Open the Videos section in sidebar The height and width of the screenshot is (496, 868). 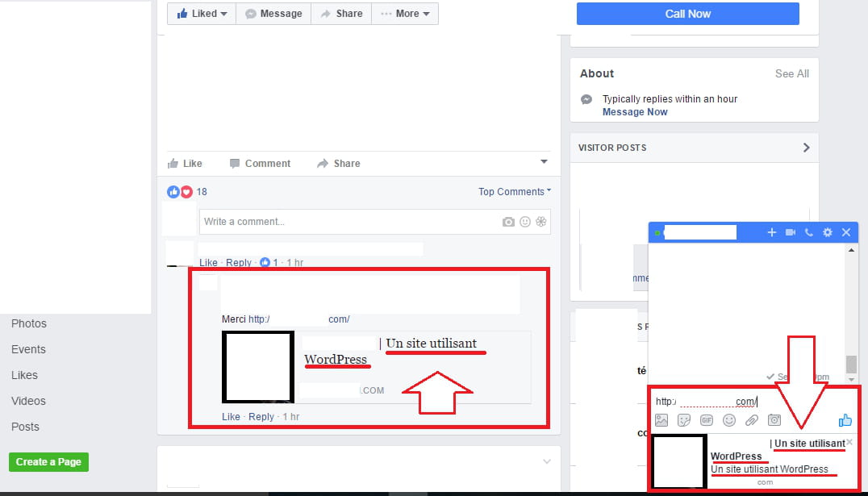click(x=28, y=401)
